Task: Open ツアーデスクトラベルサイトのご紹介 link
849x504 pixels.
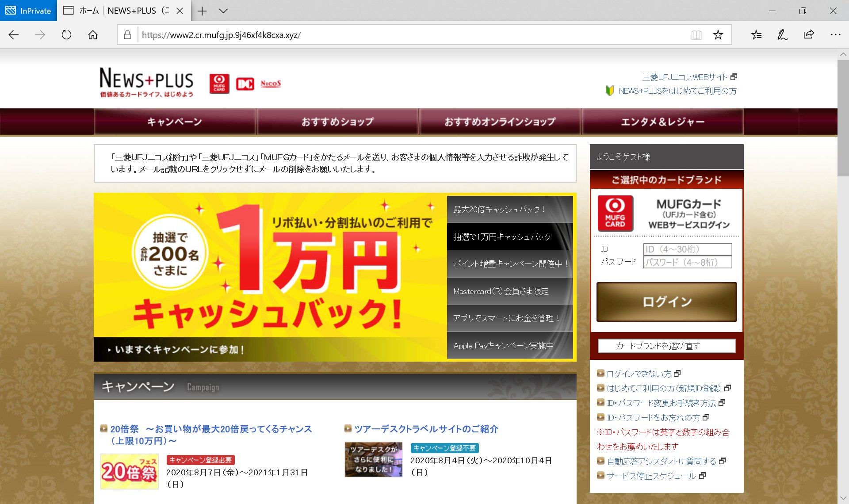Action: point(426,429)
